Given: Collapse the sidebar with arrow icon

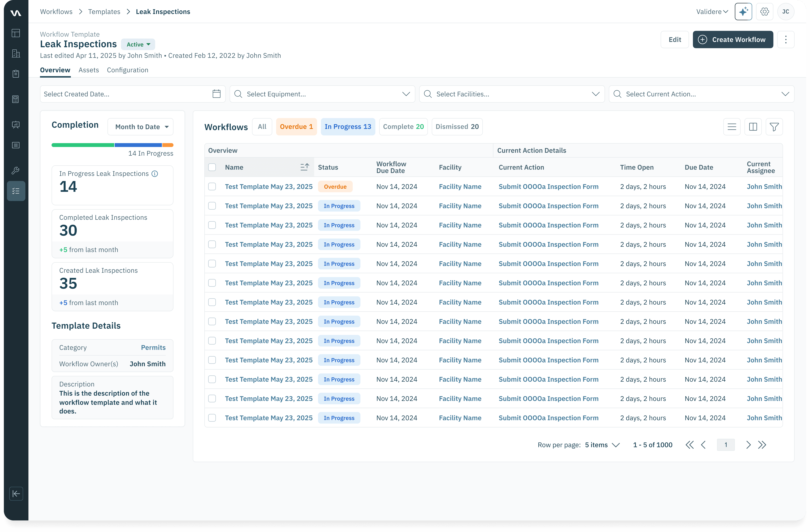Looking at the screenshot, I should (x=16, y=494).
